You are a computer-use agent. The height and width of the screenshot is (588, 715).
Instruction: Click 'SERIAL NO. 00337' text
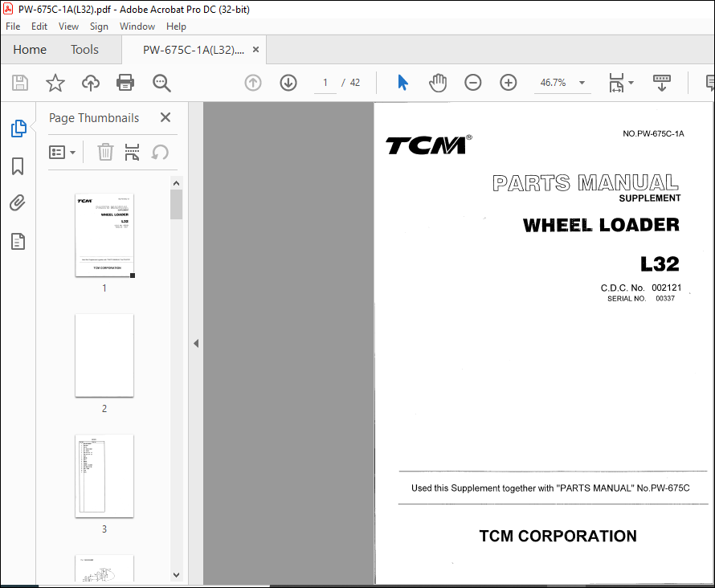640,299
